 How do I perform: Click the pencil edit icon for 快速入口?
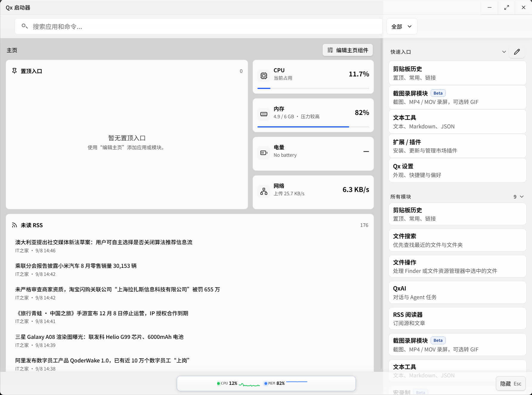click(x=517, y=52)
